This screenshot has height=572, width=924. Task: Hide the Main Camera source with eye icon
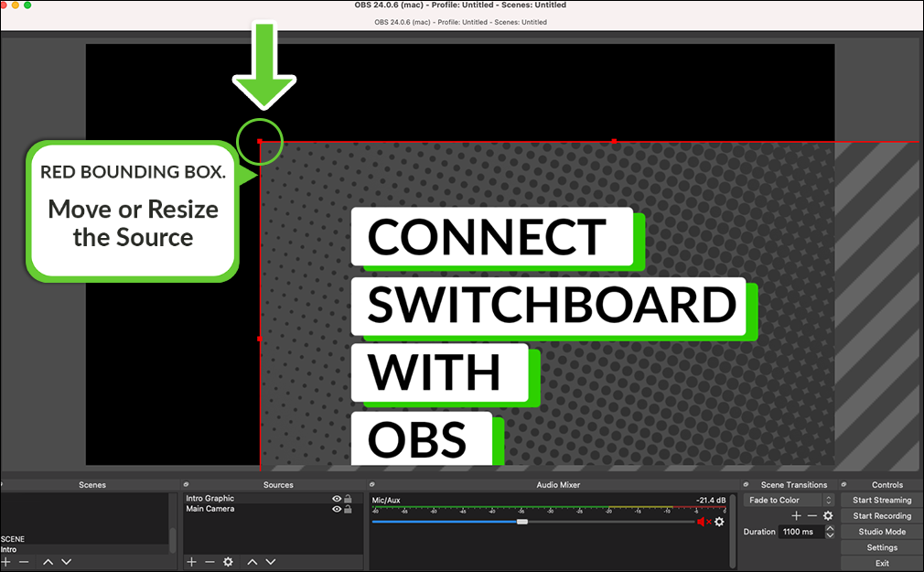(337, 509)
